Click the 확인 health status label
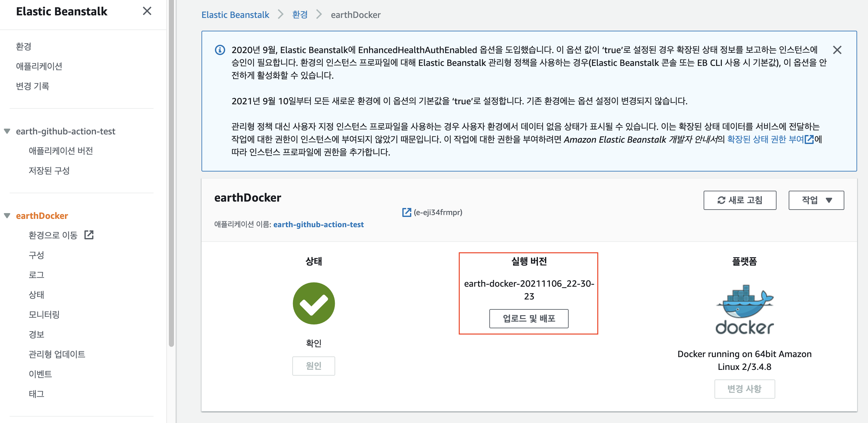The image size is (868, 423). tap(313, 343)
